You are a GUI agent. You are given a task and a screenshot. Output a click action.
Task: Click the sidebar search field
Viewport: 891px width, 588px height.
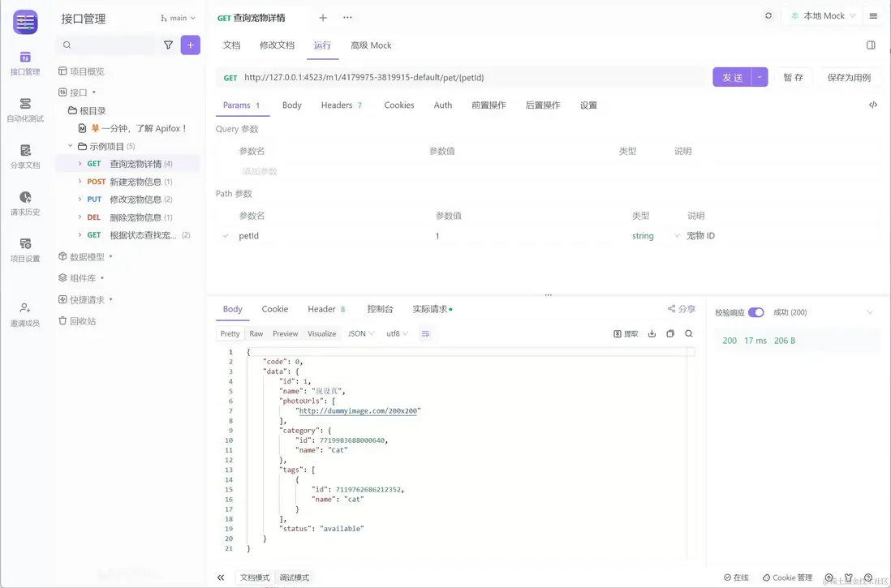107,45
